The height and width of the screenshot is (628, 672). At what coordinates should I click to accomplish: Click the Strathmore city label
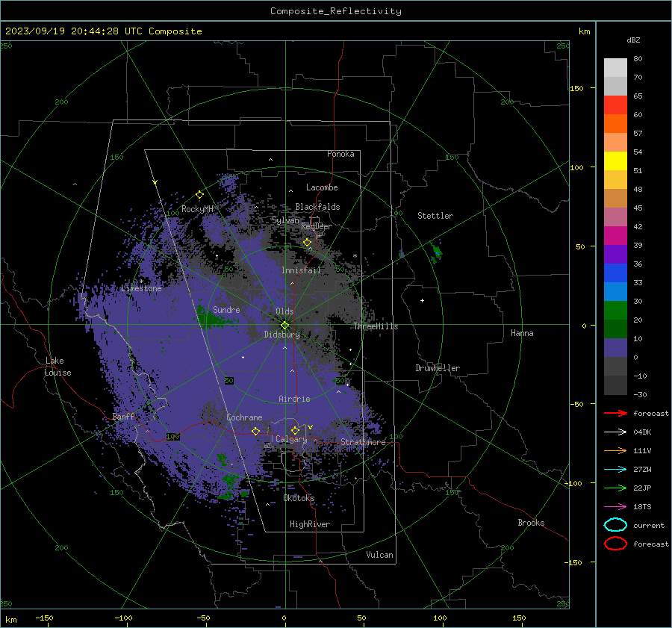[x=363, y=442]
